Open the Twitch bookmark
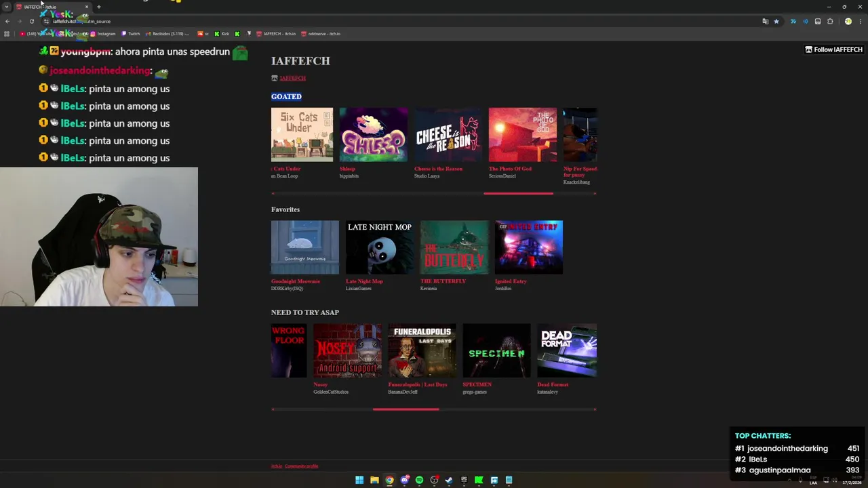868x488 pixels. pos(131,34)
